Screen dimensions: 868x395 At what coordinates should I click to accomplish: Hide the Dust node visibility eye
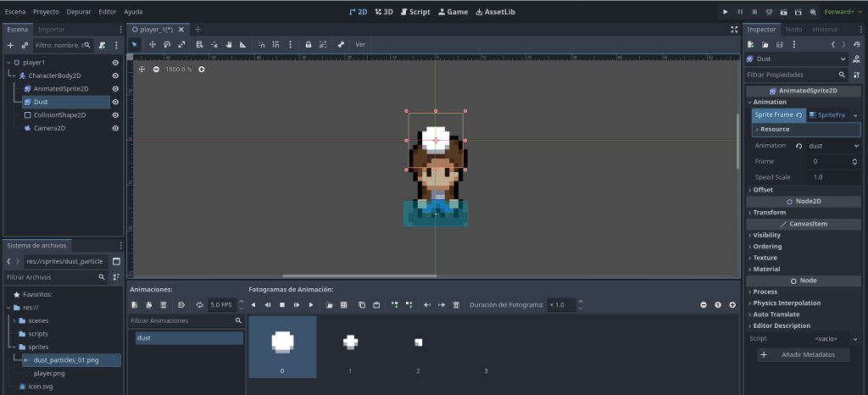115,102
